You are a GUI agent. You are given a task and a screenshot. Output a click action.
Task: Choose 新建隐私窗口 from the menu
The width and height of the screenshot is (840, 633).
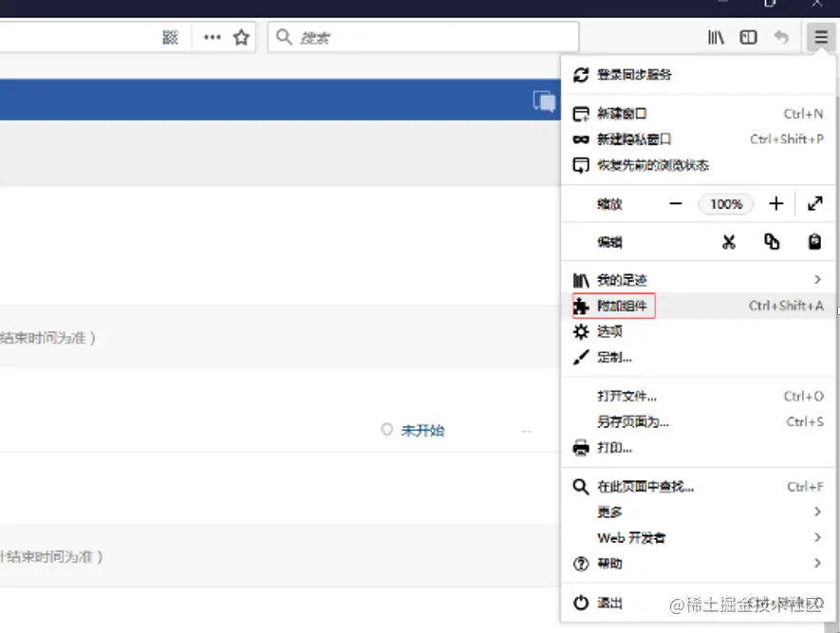[698, 140]
